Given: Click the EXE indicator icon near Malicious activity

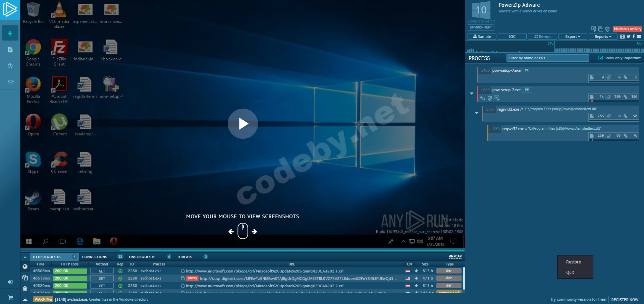Looking at the screenshot, I should coord(593,29).
